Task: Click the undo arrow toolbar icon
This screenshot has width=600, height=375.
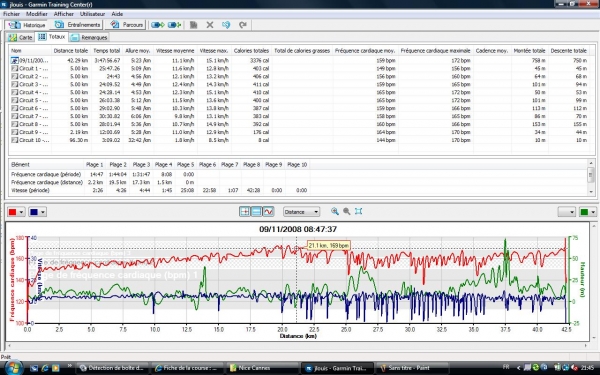Action: point(226,25)
